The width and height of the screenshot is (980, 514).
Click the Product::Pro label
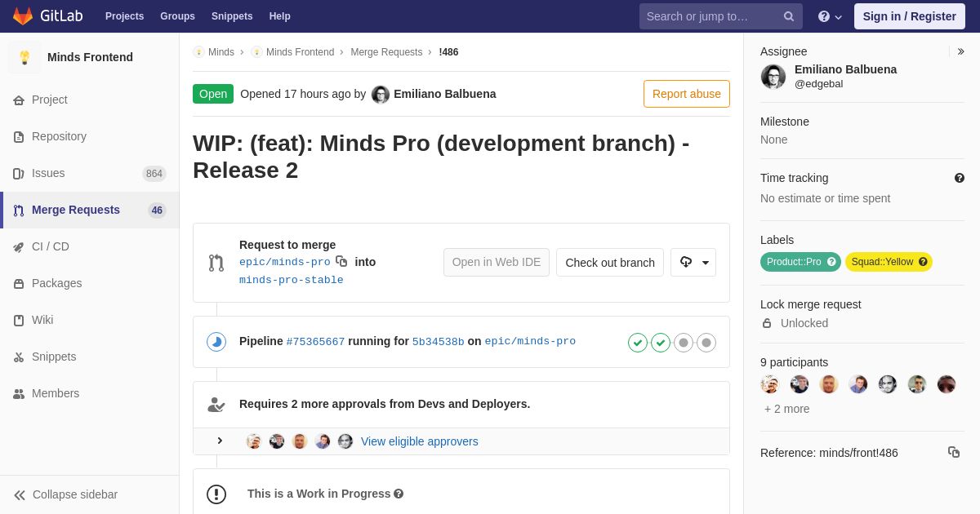click(800, 262)
